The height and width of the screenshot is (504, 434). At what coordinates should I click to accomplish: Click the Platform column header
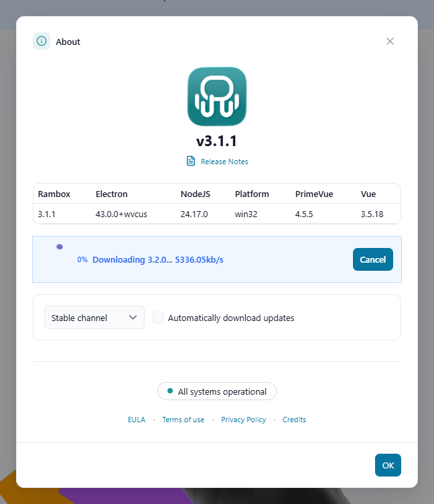coord(252,194)
